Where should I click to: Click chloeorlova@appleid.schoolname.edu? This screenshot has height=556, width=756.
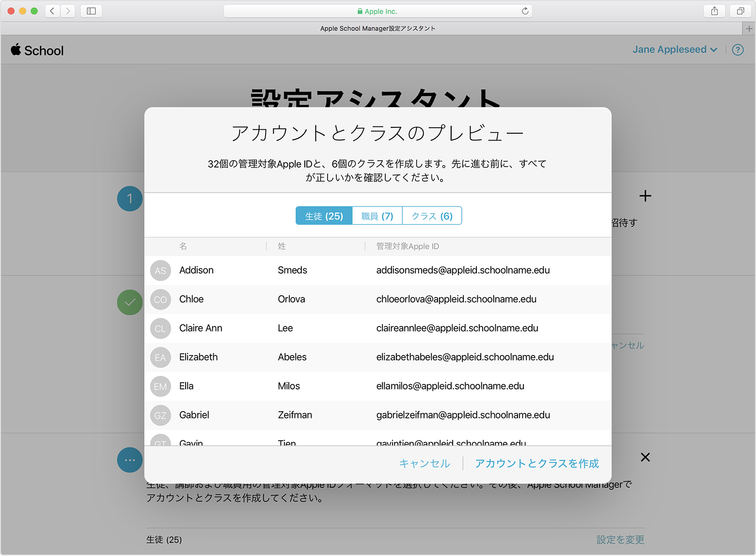coord(456,299)
